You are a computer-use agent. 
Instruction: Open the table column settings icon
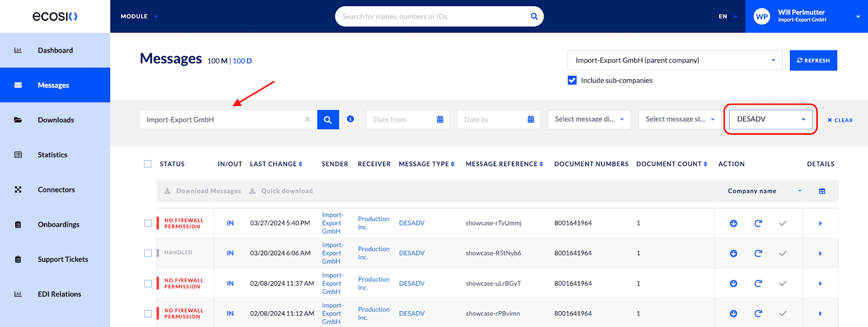(822, 191)
